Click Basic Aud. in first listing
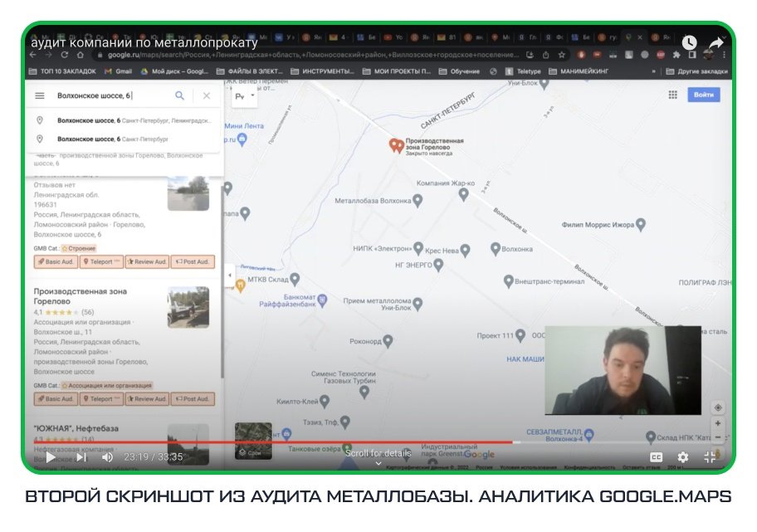The width and height of the screenshot is (757, 532). click(56, 261)
